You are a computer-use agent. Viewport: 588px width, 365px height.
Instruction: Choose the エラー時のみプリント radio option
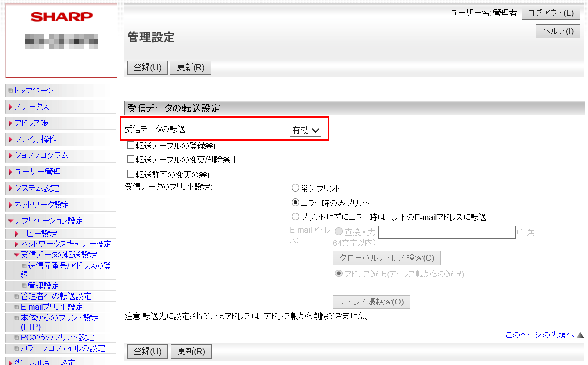point(295,202)
